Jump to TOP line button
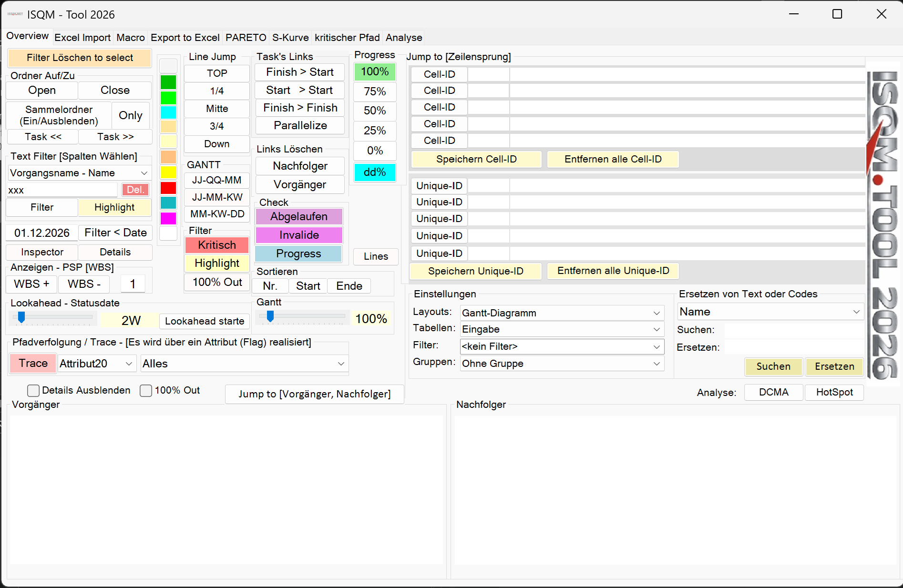This screenshot has width=903, height=588. tap(217, 73)
